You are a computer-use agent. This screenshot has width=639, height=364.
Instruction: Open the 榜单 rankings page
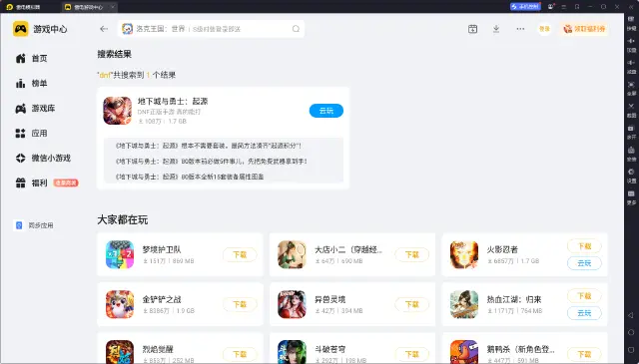coord(31,84)
